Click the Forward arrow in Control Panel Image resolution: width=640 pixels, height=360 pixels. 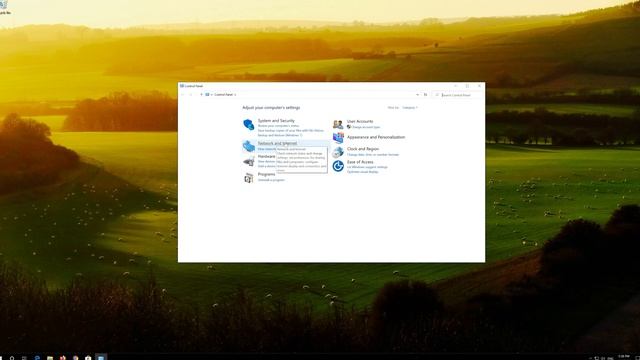[x=191, y=95]
